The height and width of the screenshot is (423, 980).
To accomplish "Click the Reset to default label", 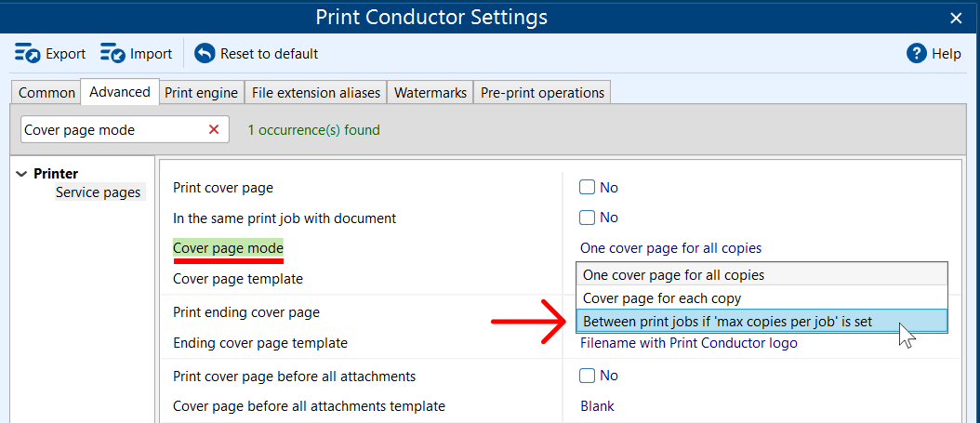I will coord(269,54).
